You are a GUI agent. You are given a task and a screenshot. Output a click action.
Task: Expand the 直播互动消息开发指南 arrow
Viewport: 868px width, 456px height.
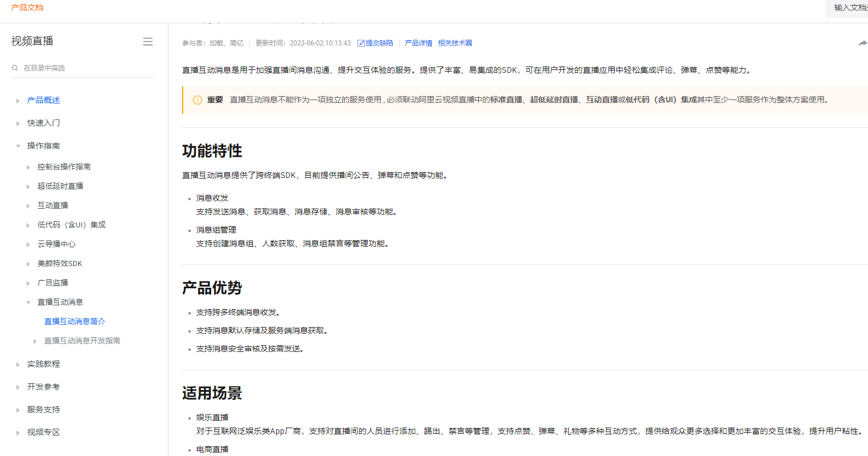pos(35,341)
